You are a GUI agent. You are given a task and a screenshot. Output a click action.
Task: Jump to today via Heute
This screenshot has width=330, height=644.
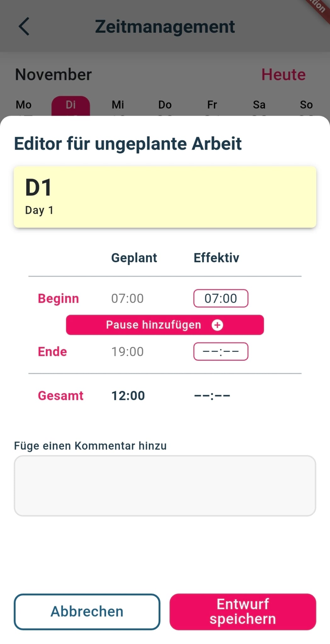click(x=283, y=75)
